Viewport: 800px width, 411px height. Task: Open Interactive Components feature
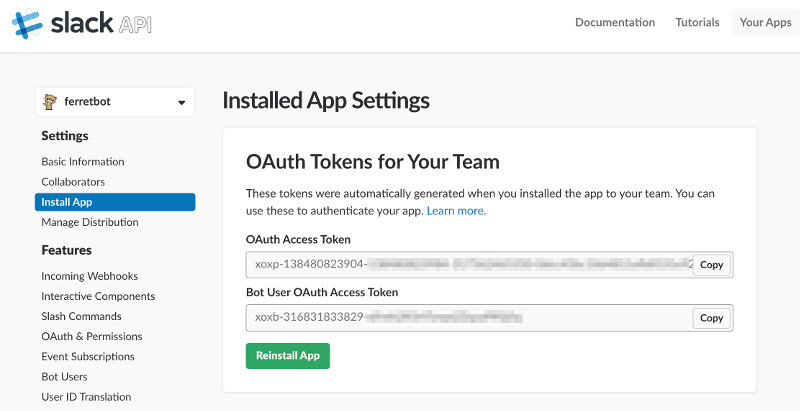(98, 296)
